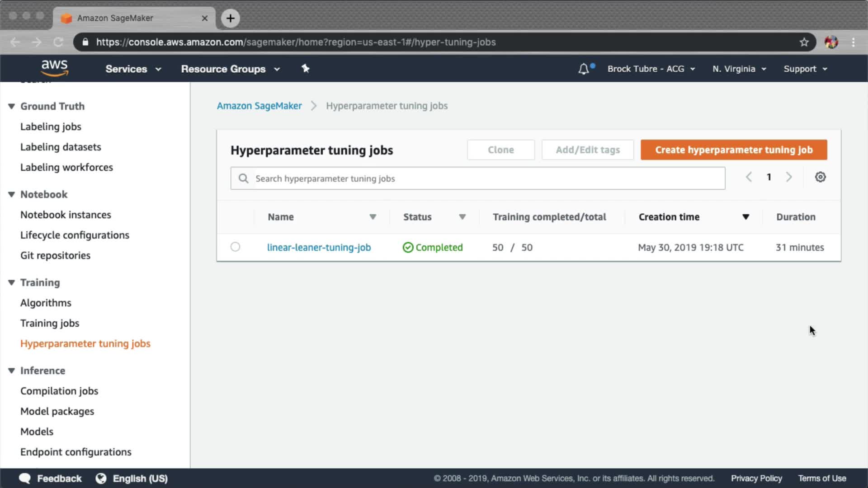Open the notifications bell
868x488 pixels.
pyautogui.click(x=584, y=69)
